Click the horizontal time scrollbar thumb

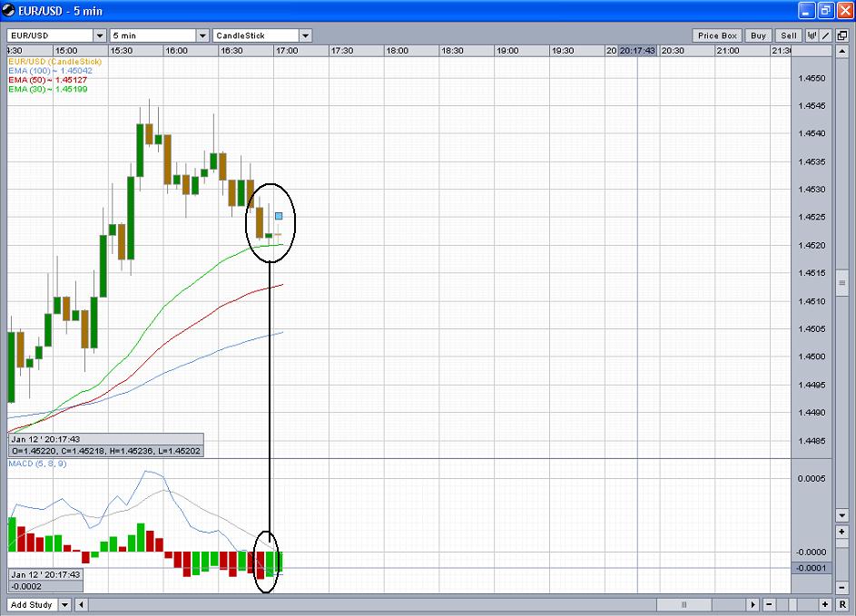684,604
